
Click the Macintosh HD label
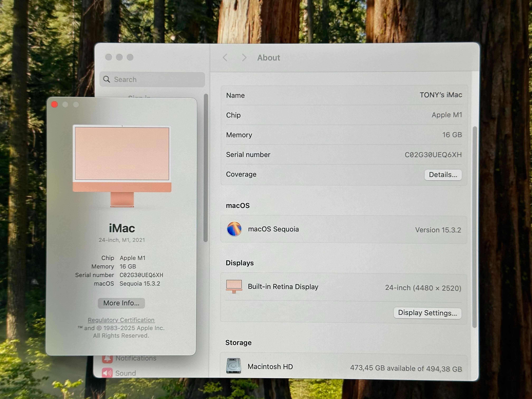coord(270,367)
